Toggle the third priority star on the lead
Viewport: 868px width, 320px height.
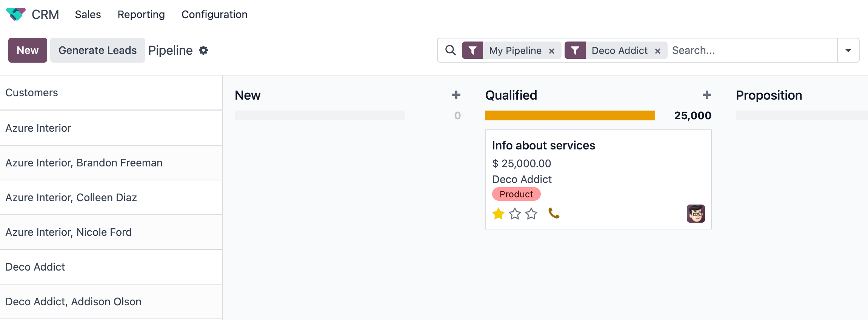tap(531, 214)
